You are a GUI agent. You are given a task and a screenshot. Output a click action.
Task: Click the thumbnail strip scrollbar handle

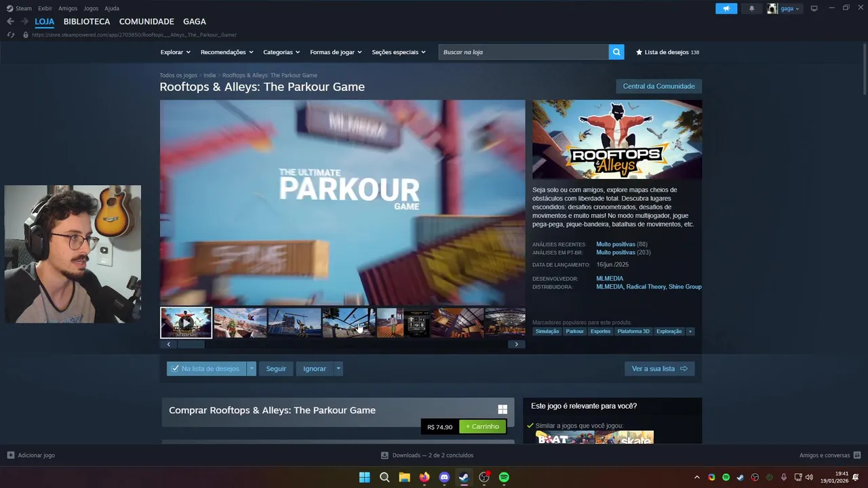coord(191,344)
